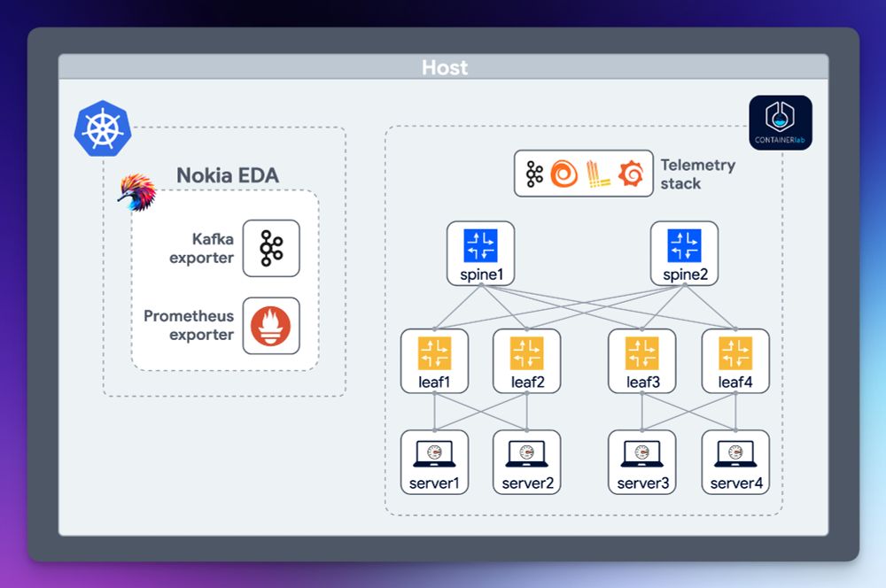Click the "leaf1" text label
Image resolution: width=886 pixels, height=588 pixels.
pos(434,383)
